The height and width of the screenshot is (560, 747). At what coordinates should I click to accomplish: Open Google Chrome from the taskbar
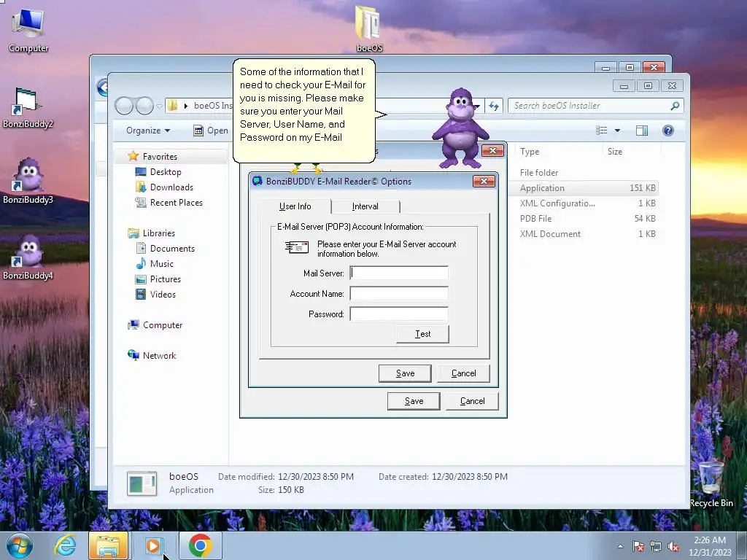(200, 545)
